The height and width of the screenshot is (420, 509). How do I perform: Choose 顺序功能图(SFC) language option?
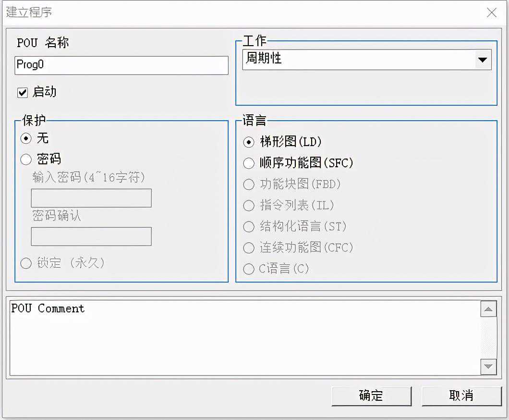coord(249,163)
